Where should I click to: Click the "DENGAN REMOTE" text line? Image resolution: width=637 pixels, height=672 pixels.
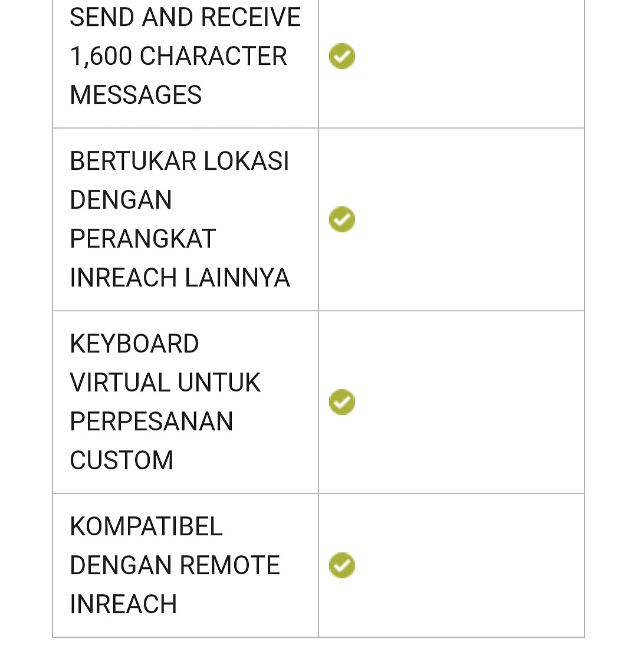pyautogui.click(x=175, y=565)
